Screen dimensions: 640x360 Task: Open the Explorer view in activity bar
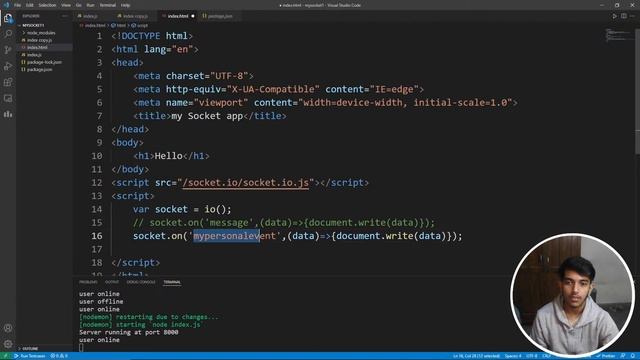click(8, 18)
